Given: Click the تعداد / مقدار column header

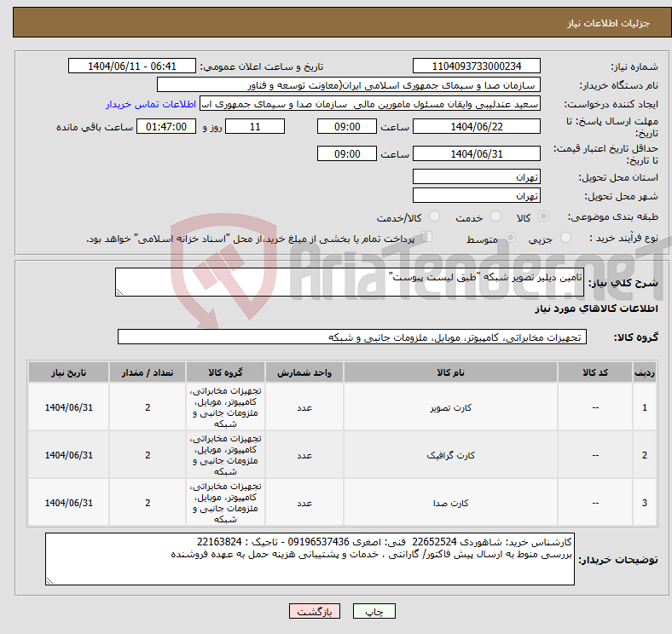Looking at the screenshot, I should point(148,372).
